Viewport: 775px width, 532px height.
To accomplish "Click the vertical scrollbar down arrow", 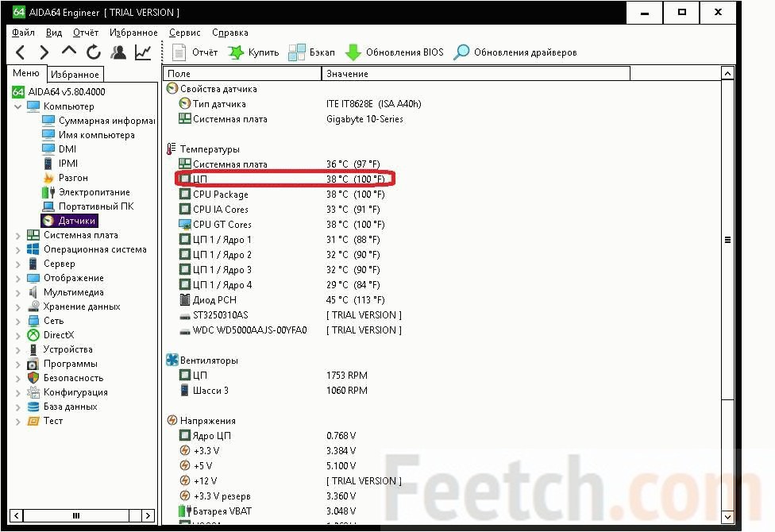I will [727, 517].
